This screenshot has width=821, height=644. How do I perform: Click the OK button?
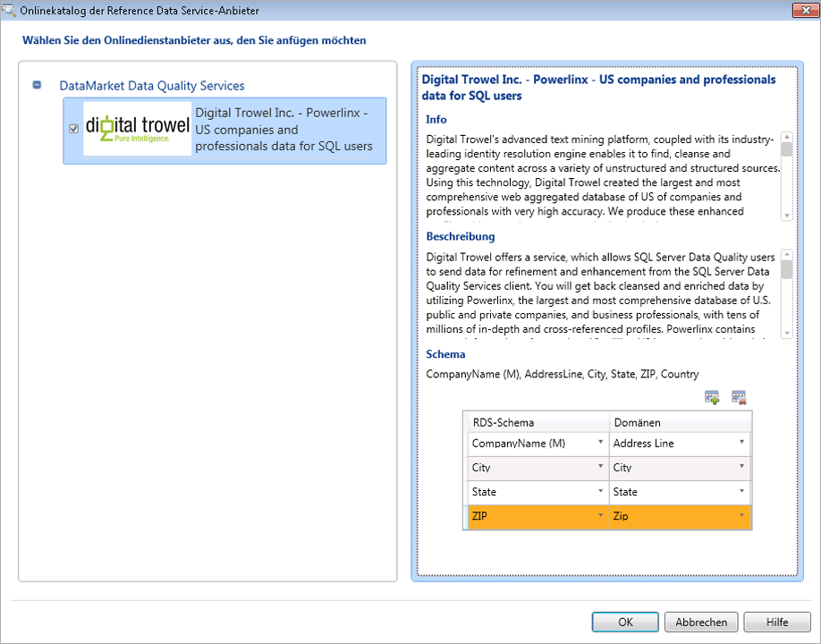click(624, 622)
